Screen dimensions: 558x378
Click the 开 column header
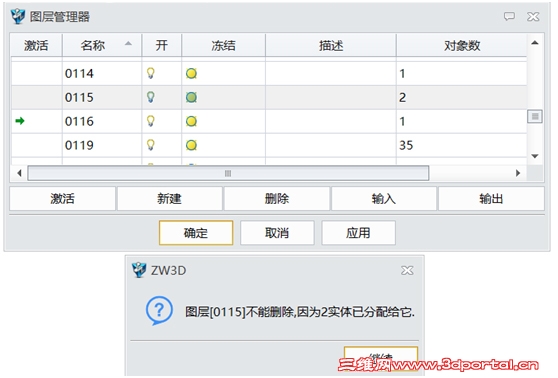[x=162, y=45]
